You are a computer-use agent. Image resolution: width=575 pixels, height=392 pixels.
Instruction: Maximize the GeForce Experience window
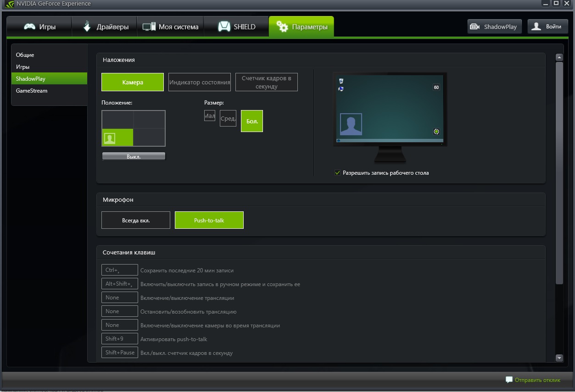click(556, 3)
